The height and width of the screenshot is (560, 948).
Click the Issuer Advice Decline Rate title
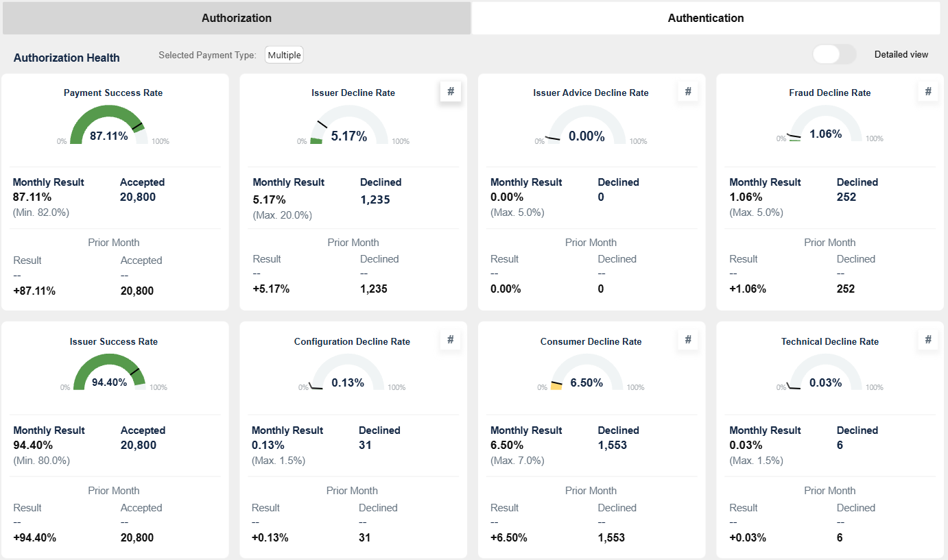coord(591,93)
